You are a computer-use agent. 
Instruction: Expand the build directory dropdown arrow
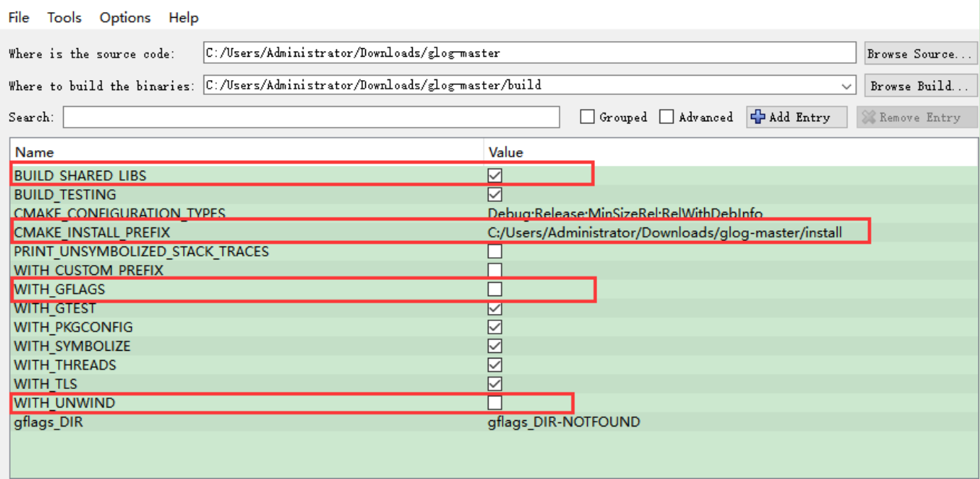point(848,85)
